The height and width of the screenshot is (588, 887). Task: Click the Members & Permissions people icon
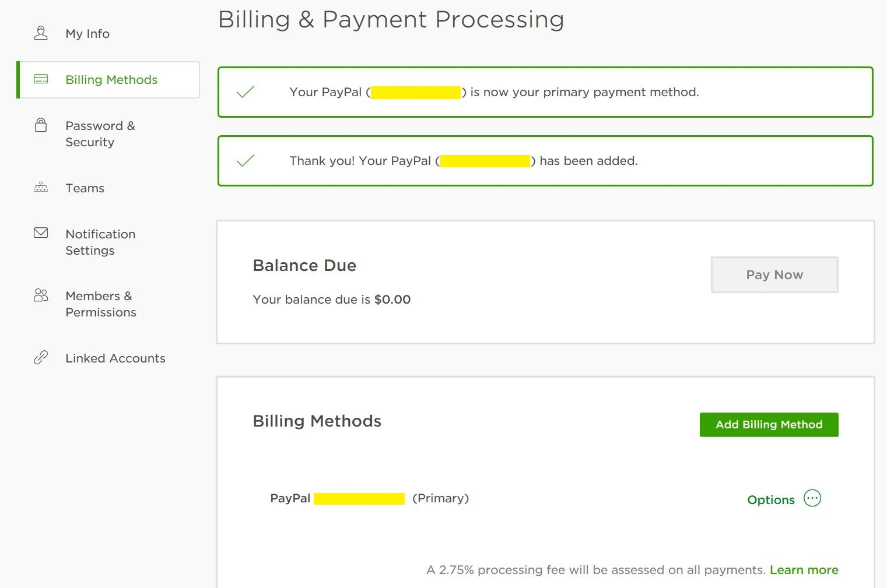click(41, 295)
